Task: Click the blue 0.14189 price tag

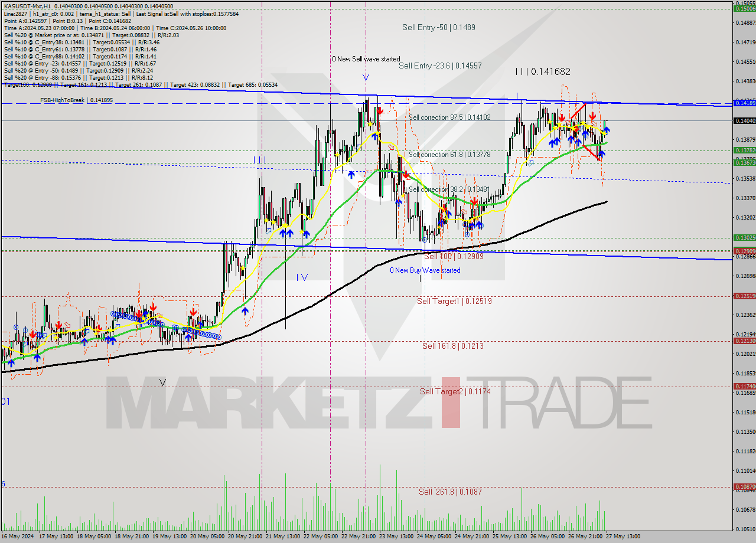Action: [x=744, y=103]
